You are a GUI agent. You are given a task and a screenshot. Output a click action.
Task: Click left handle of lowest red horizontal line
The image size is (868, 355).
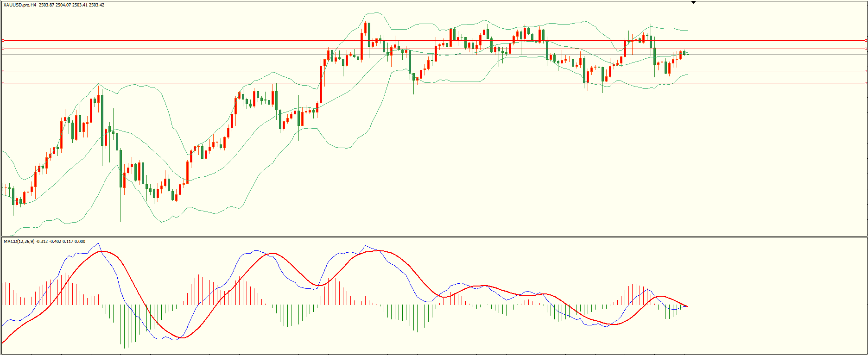pyautogui.click(x=3, y=83)
